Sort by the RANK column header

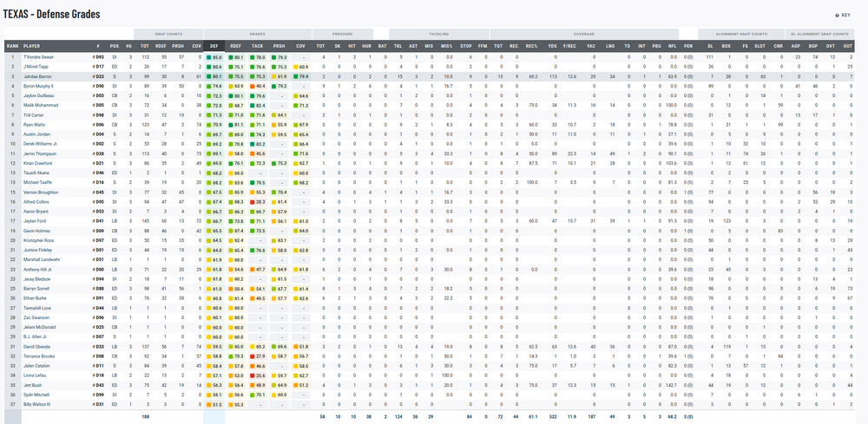pyautogui.click(x=12, y=45)
